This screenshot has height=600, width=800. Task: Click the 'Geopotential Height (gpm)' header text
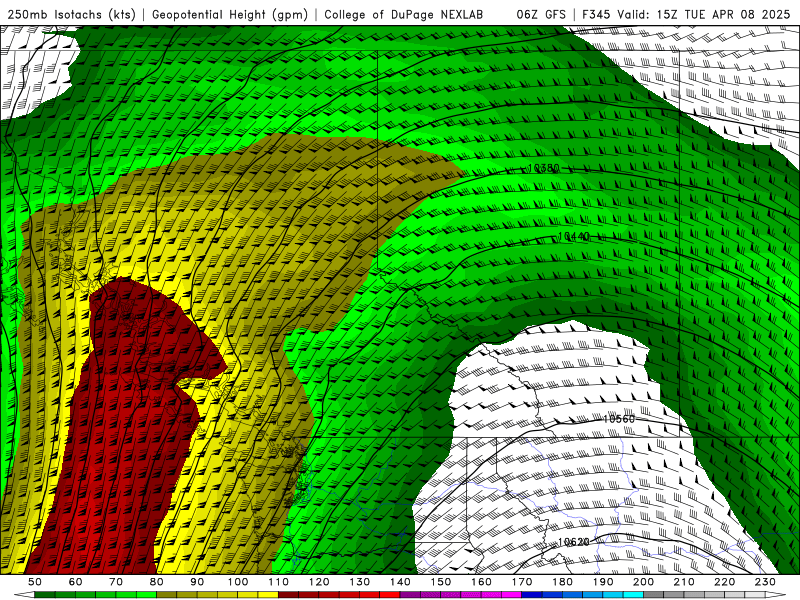pyautogui.click(x=230, y=14)
